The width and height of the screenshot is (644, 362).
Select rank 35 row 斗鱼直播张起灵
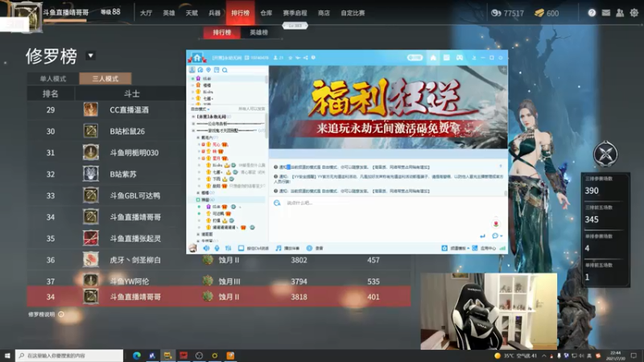point(106,238)
